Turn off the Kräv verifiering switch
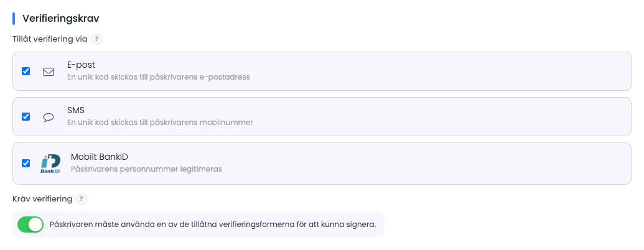Image resolution: width=644 pixels, height=250 pixels. coord(30,225)
